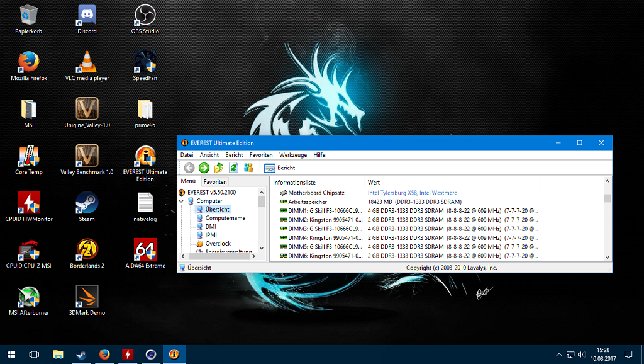Click the green Forward arrow button
The height and width of the screenshot is (364, 644).
[204, 168]
